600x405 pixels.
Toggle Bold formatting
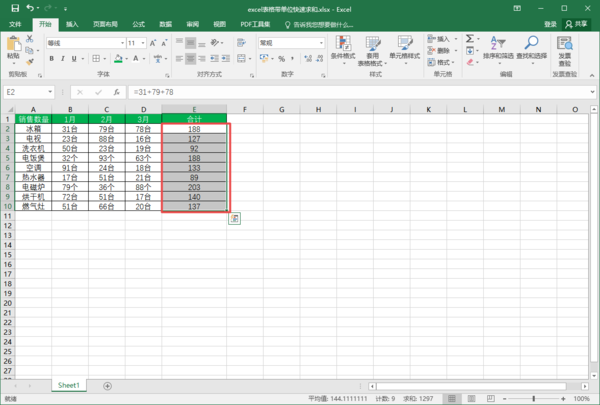[51, 58]
